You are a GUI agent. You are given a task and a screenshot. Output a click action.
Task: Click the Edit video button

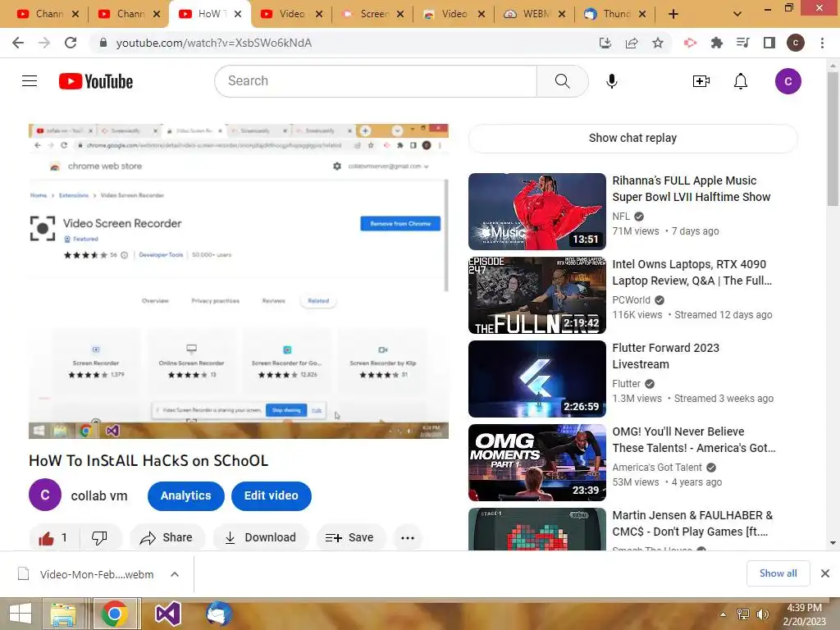tap(271, 495)
